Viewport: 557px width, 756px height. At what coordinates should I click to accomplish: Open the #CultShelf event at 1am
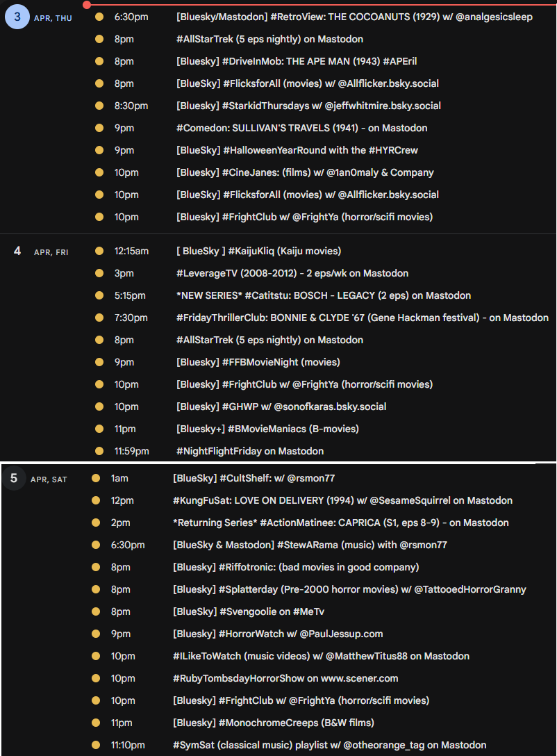click(x=254, y=478)
